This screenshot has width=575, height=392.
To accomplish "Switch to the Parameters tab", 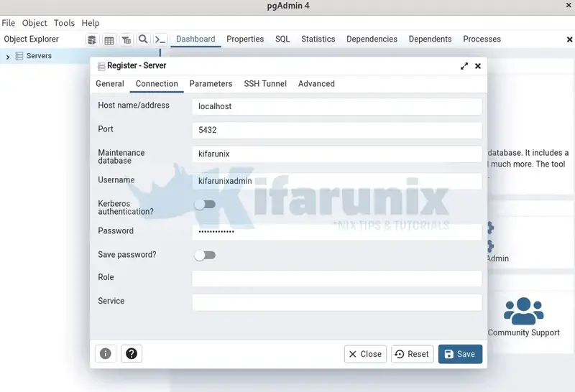I will [x=211, y=83].
